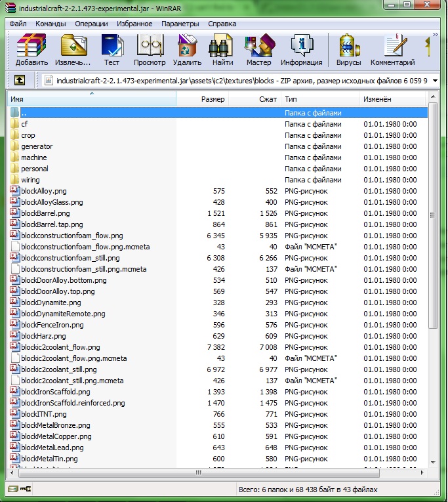This screenshot has height=502, width=448.
Task: Select blockDynamite.png file
Action: coord(51,303)
